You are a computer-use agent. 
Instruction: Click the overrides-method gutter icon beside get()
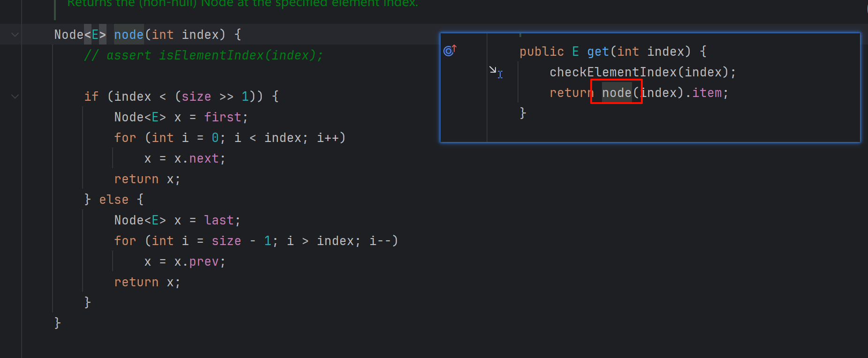449,51
